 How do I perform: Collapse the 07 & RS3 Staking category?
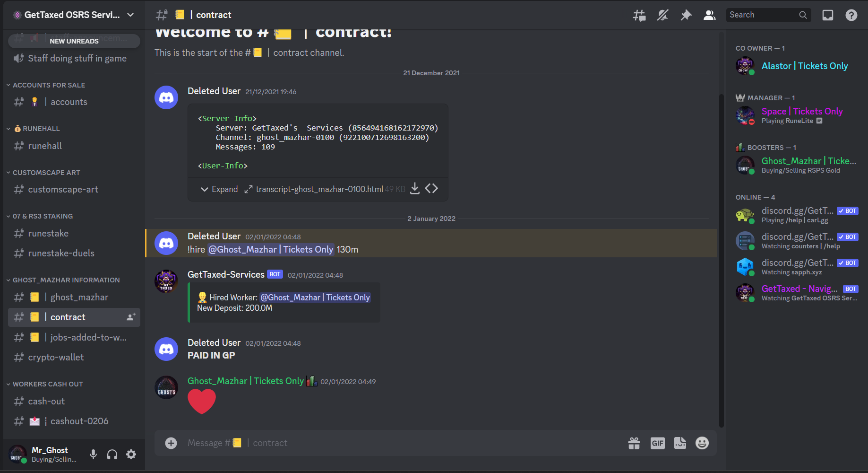(40, 216)
